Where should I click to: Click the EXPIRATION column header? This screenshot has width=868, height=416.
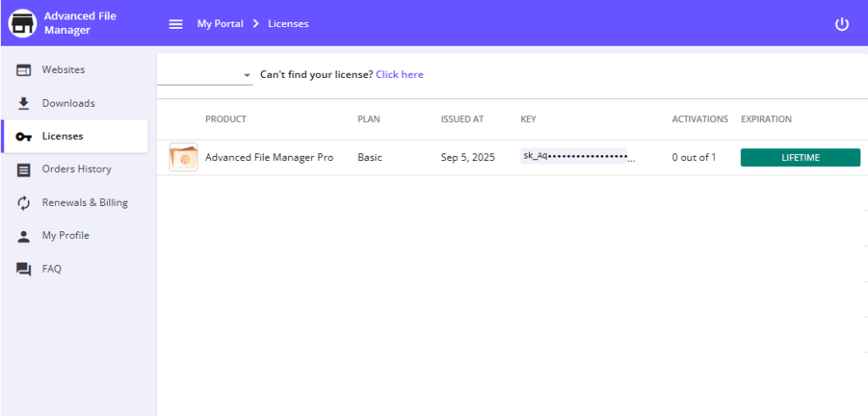766,119
